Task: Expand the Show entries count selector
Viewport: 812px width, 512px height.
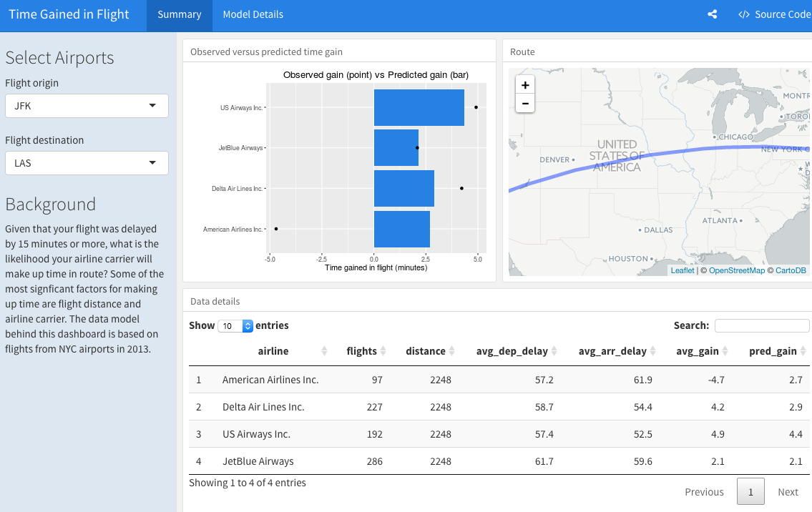Action: point(236,326)
